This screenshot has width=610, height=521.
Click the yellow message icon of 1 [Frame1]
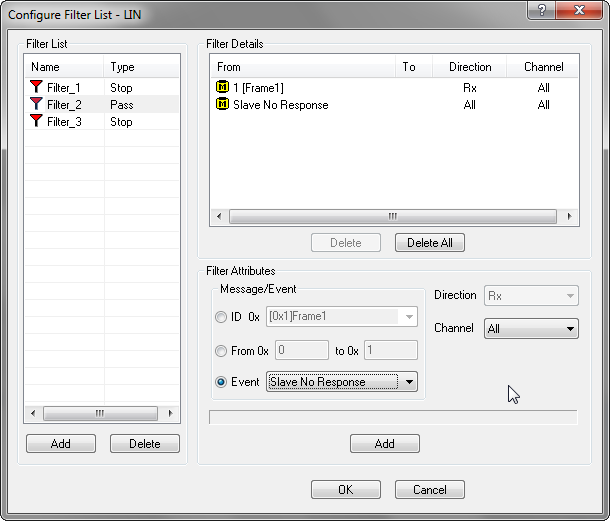point(222,86)
